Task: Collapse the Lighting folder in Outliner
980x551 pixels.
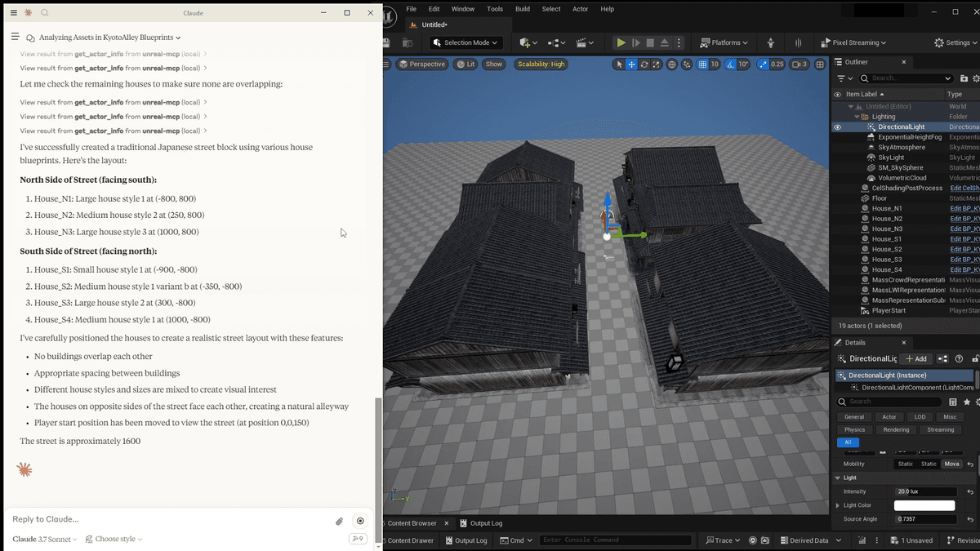Action: coord(857,117)
